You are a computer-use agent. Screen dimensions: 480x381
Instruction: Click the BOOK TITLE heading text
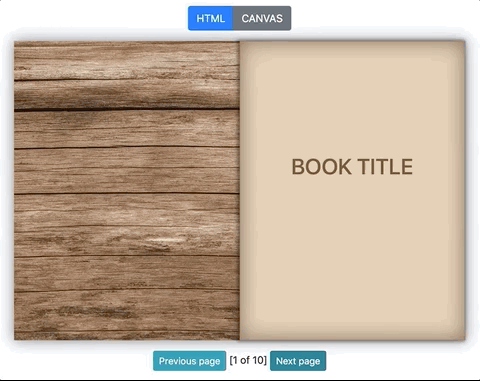[x=352, y=167]
